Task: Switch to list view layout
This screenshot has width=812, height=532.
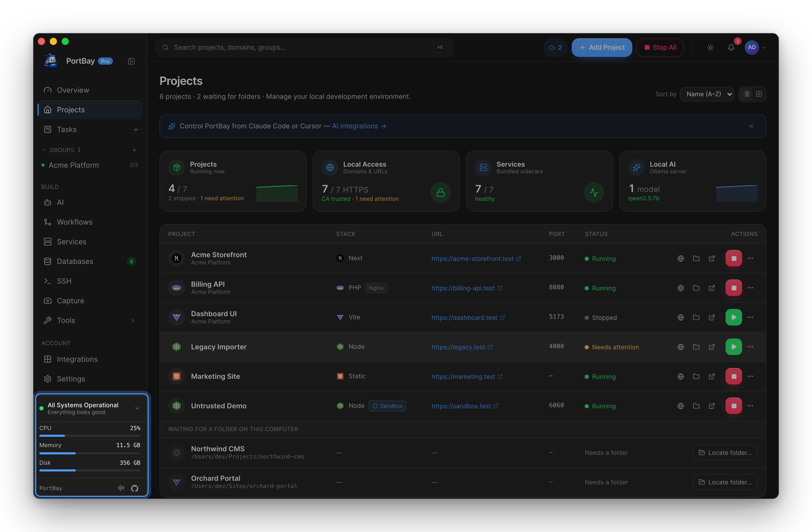Action: pos(746,94)
